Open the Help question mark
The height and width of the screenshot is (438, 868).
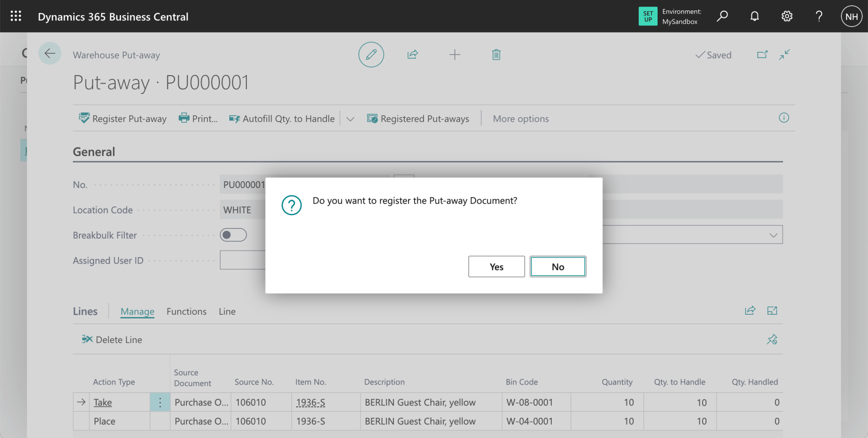tap(819, 16)
